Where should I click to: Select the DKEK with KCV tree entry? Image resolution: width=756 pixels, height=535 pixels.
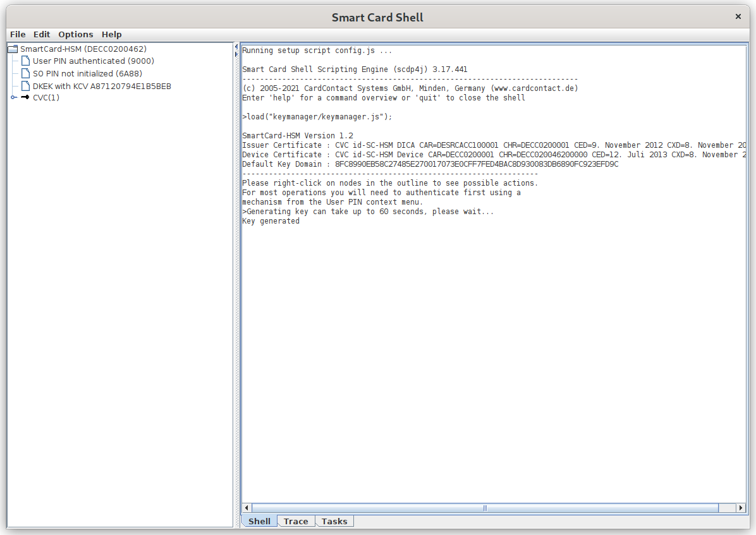coord(102,87)
